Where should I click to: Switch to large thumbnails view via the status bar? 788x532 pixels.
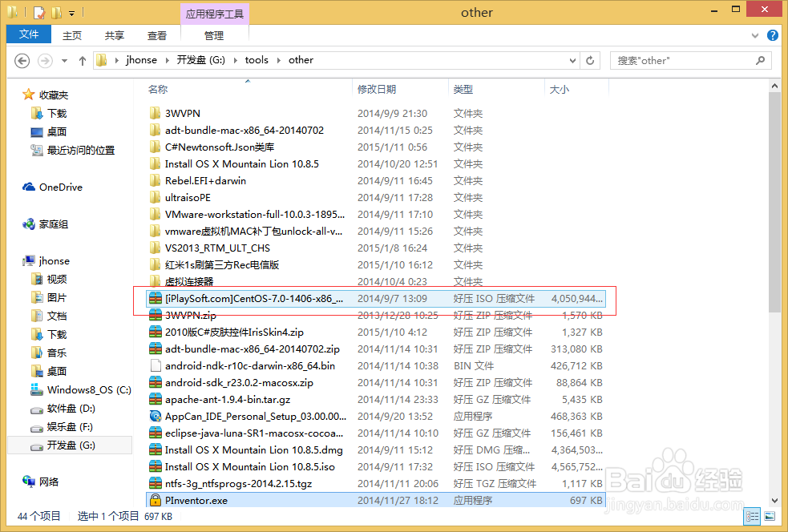click(768, 516)
